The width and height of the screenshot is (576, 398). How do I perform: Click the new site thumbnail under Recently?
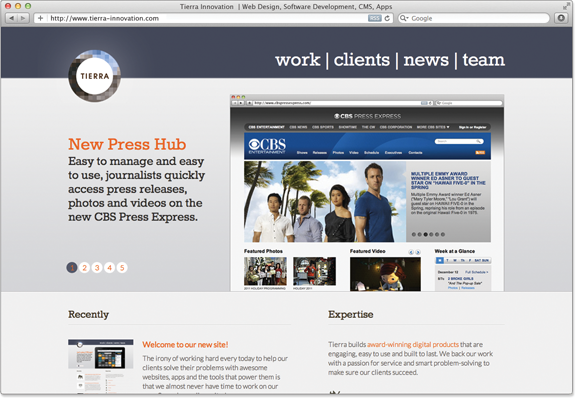(101, 365)
